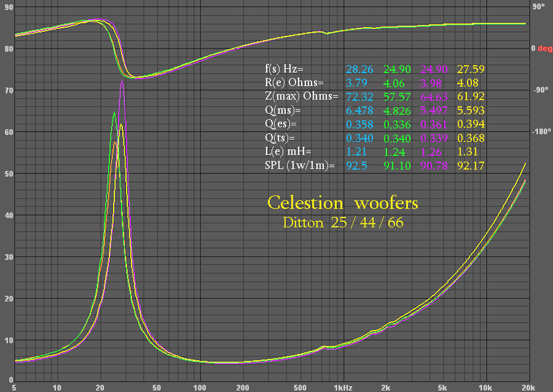The height and width of the screenshot is (392, 553).
Task: Click the 'SPL (1w/1m)=' label
Action: click(299, 165)
